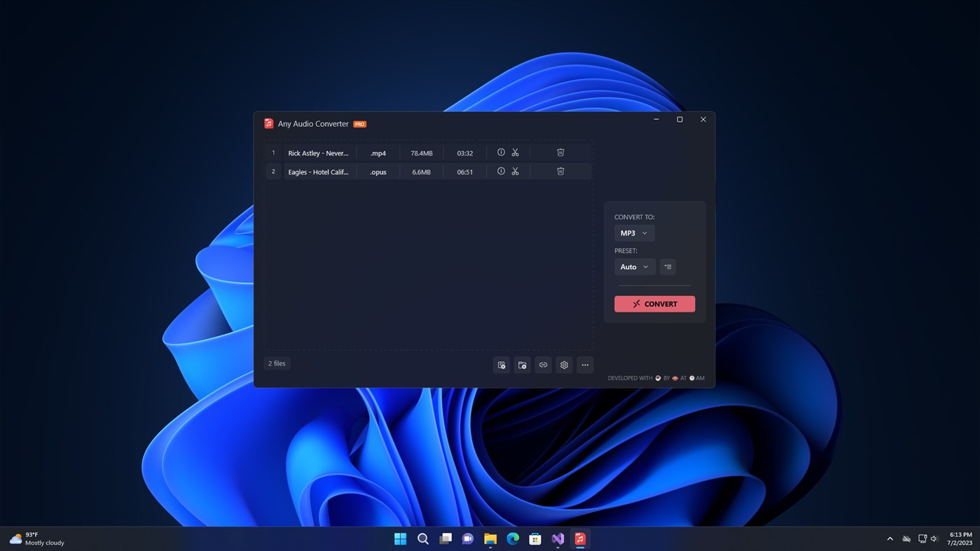Viewport: 980px width, 551px height.
Task: Start converting the audio files
Action: (x=654, y=303)
